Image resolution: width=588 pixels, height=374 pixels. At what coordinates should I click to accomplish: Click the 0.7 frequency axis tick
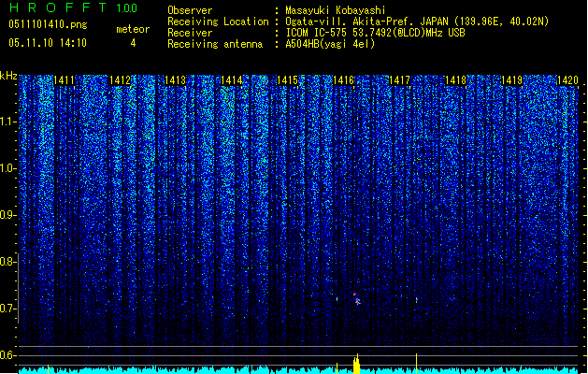[x=8, y=309]
